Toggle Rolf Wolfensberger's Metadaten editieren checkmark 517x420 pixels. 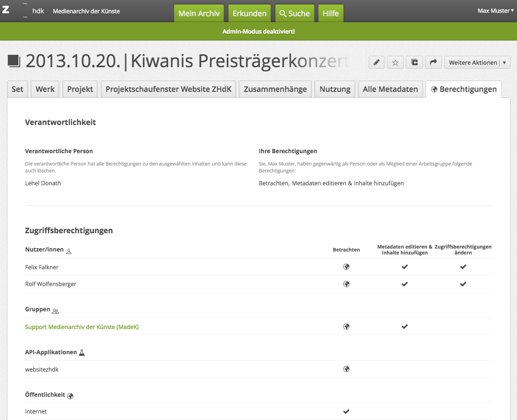pyautogui.click(x=405, y=284)
